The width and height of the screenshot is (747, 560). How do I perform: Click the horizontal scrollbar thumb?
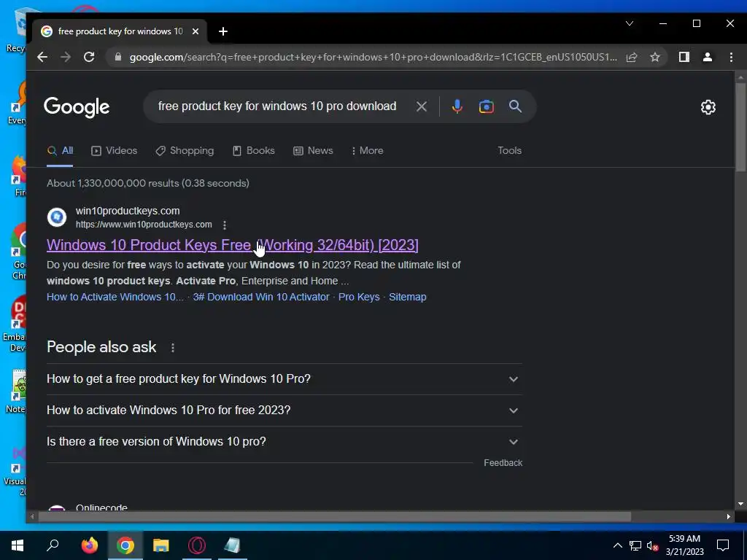click(x=334, y=517)
